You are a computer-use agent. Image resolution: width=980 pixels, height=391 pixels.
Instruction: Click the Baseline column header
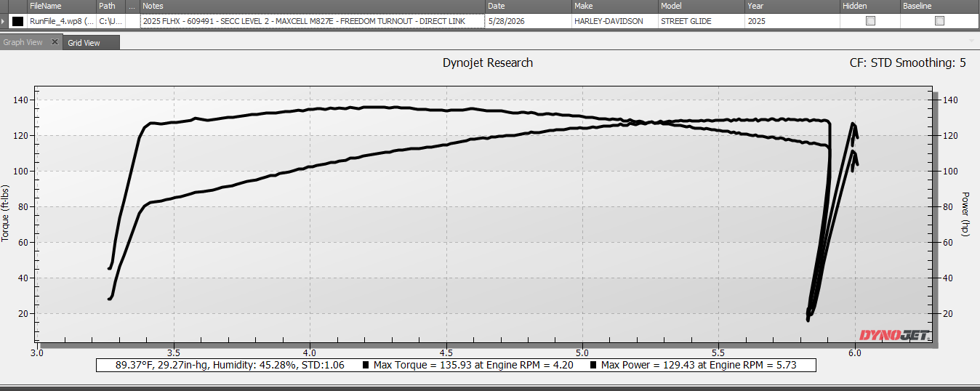click(x=939, y=6)
